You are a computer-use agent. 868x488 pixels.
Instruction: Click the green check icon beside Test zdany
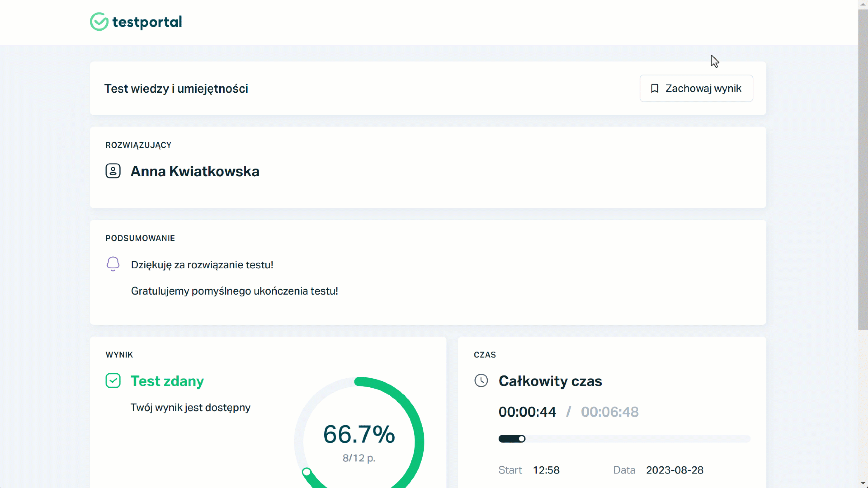pos(113,380)
